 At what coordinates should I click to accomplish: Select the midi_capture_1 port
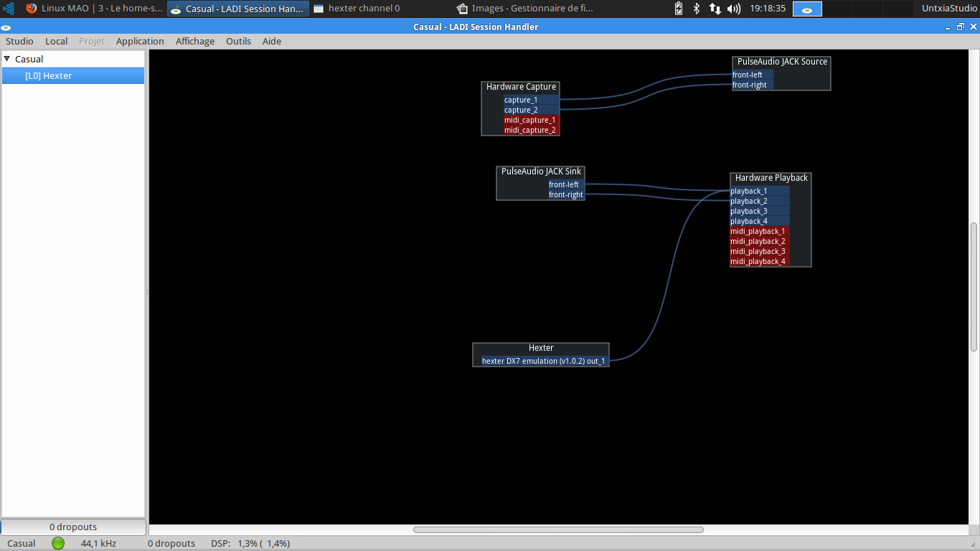pyautogui.click(x=531, y=120)
